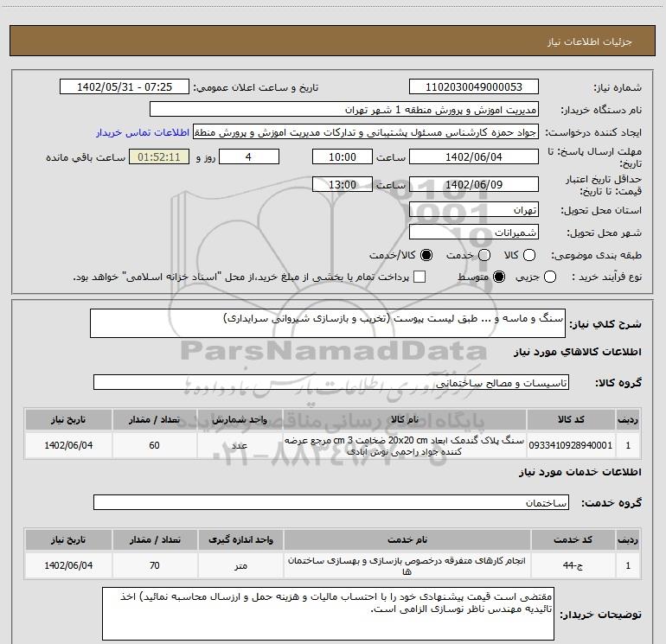Click the goods name cell سنگ پلاک گندمک
666x644 pixels.
point(405,445)
